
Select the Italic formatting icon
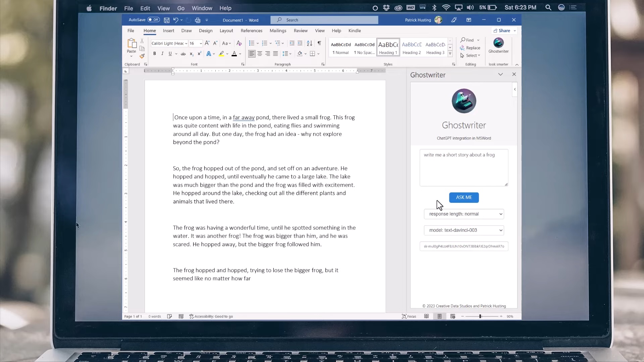(x=162, y=54)
